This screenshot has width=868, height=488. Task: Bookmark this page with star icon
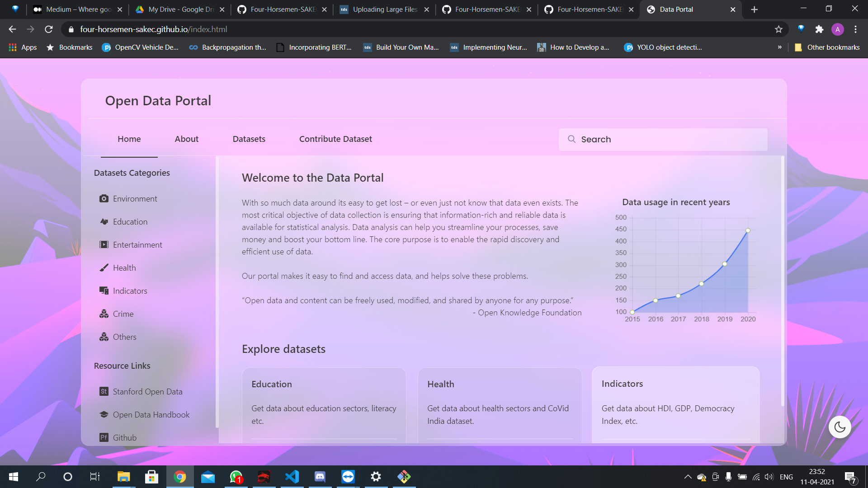pos(778,29)
